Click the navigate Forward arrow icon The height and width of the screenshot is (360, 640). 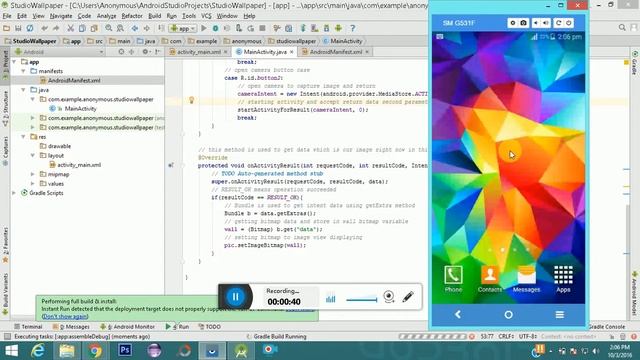pyautogui.click(x=147, y=28)
